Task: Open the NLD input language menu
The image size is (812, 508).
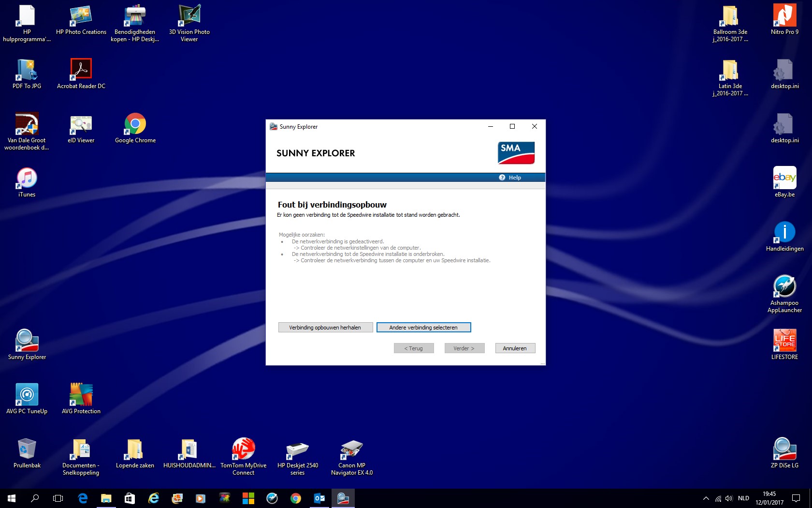Action: [x=743, y=498]
